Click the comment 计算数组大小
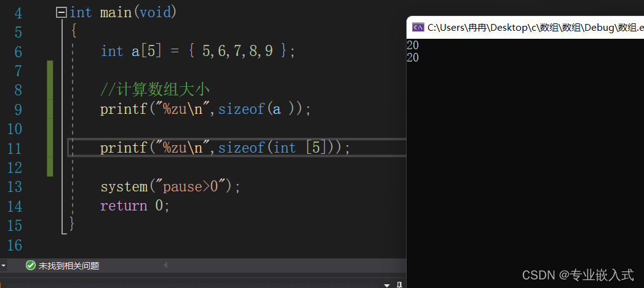The width and height of the screenshot is (644, 288). pyautogui.click(x=156, y=90)
